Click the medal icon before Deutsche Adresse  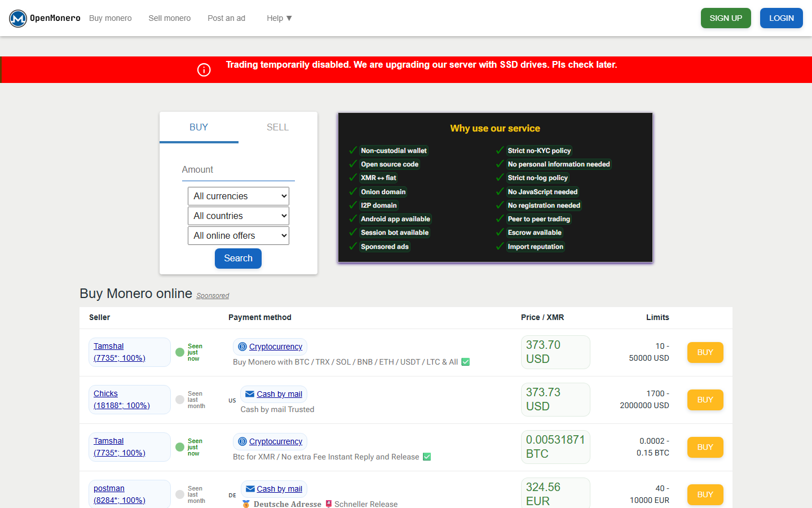(246, 504)
